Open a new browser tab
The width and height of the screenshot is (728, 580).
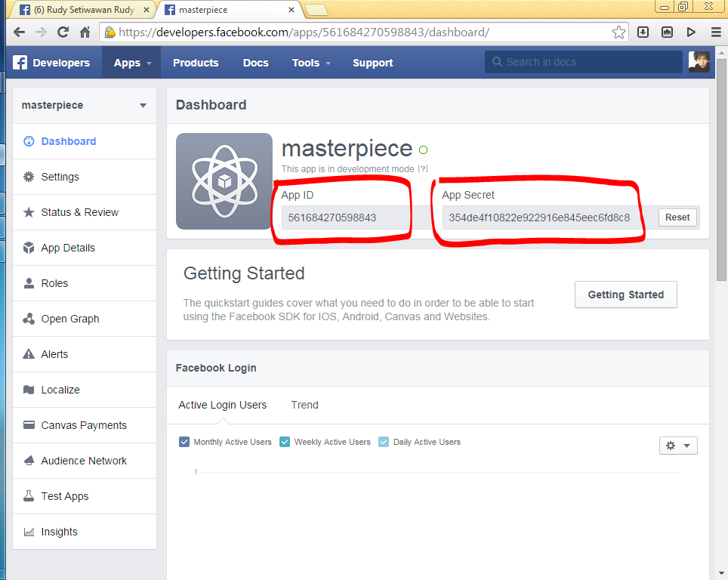point(316,10)
